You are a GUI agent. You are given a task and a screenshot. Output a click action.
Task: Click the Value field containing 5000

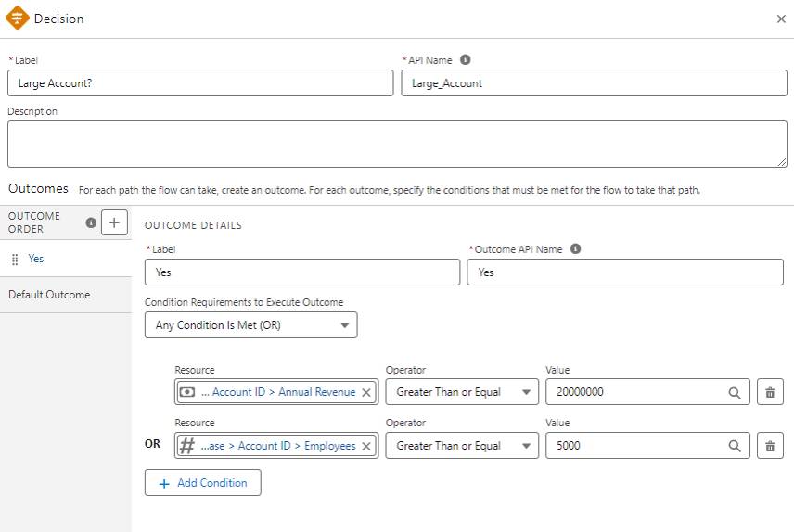point(647,446)
